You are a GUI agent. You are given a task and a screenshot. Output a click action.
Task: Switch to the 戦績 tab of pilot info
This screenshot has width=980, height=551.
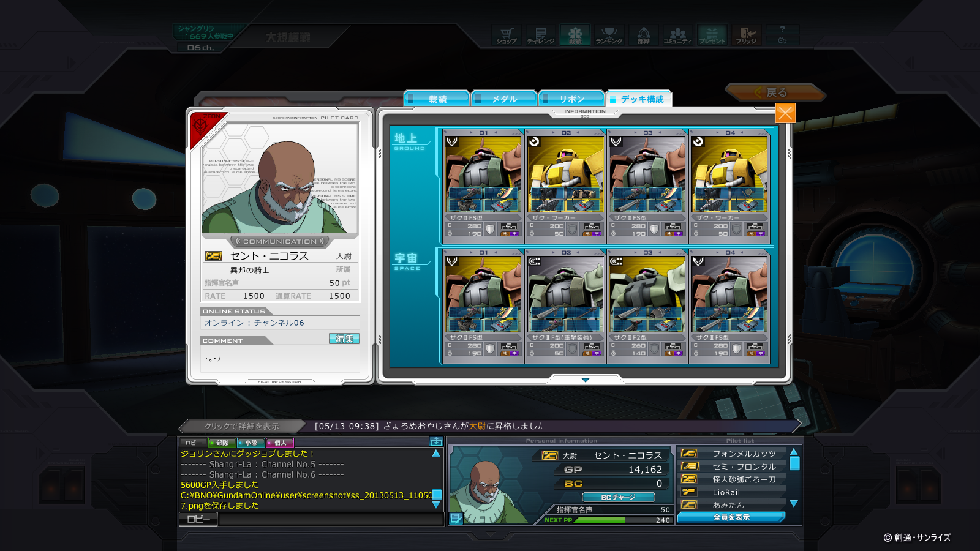coord(437,99)
